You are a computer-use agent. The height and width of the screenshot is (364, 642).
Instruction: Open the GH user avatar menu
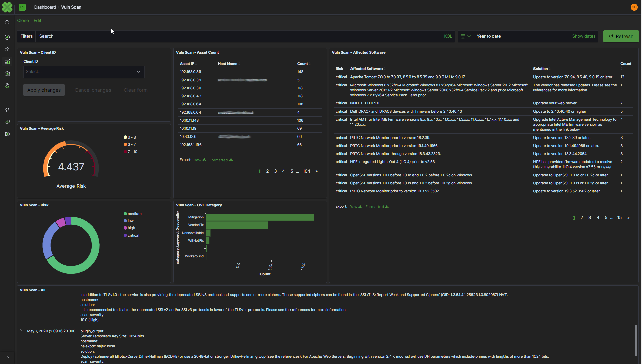click(634, 7)
